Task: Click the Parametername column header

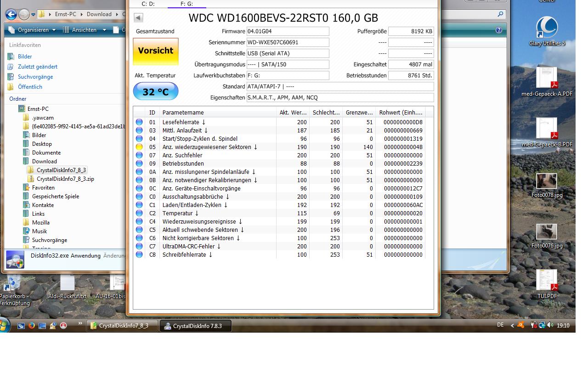Action: pos(218,113)
